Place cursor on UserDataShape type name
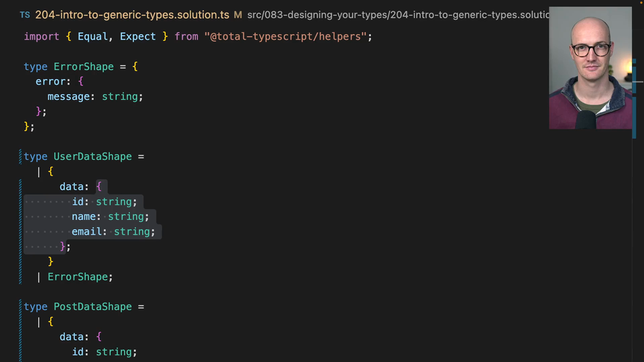 tap(93, 156)
